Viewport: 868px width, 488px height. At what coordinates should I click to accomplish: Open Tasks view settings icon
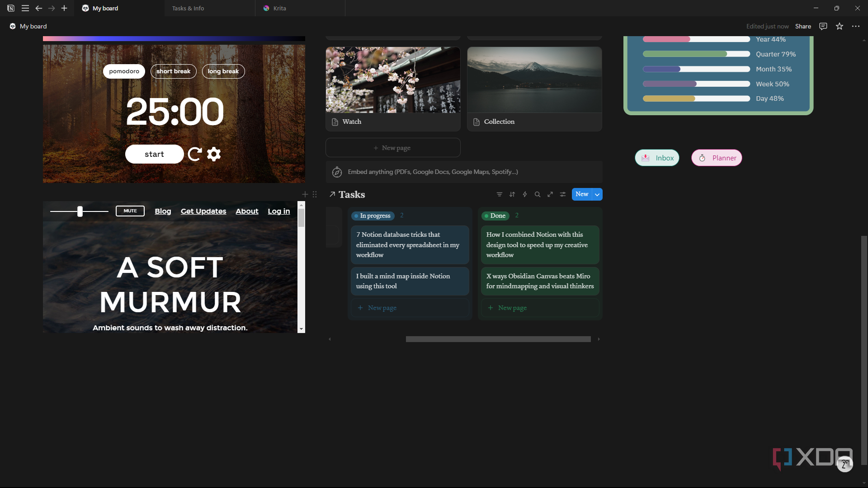tap(563, 194)
